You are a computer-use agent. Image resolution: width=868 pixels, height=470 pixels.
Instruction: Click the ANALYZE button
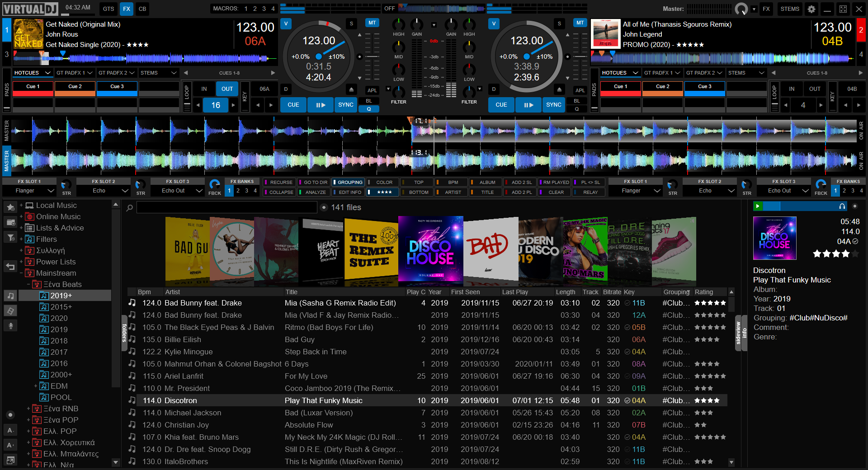315,193
